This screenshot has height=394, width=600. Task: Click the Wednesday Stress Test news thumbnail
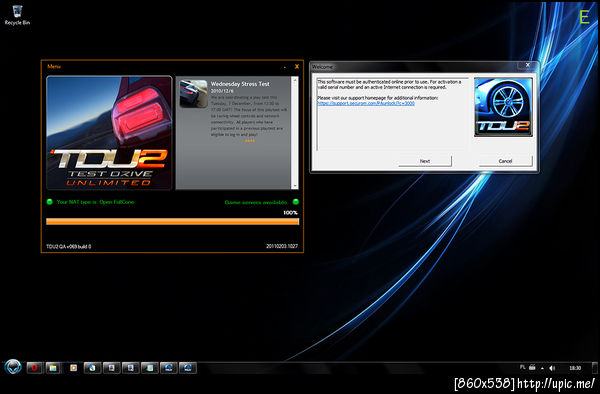click(x=194, y=94)
